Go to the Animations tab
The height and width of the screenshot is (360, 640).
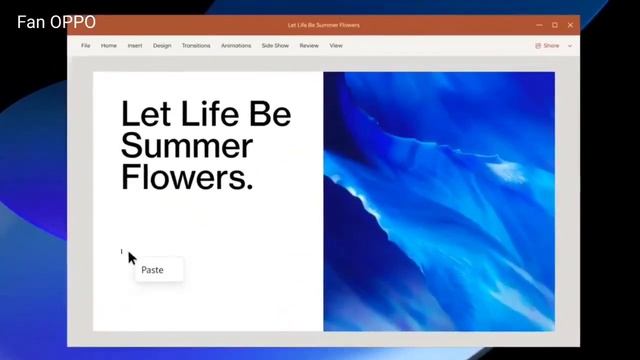click(x=236, y=46)
